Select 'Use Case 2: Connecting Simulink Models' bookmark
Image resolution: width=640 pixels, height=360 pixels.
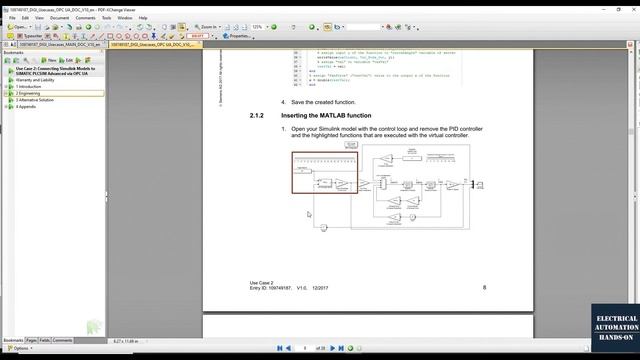coord(56,71)
